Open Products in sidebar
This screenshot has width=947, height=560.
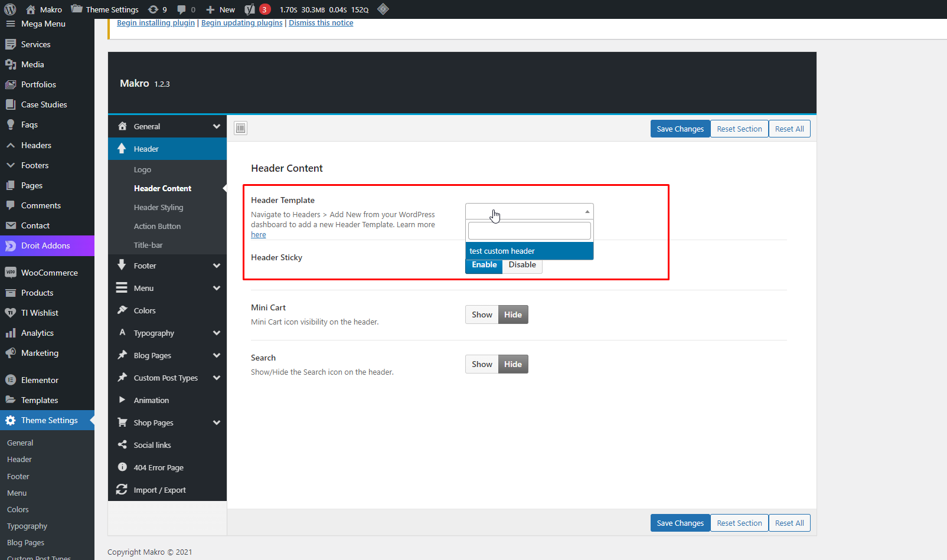coord(47,293)
